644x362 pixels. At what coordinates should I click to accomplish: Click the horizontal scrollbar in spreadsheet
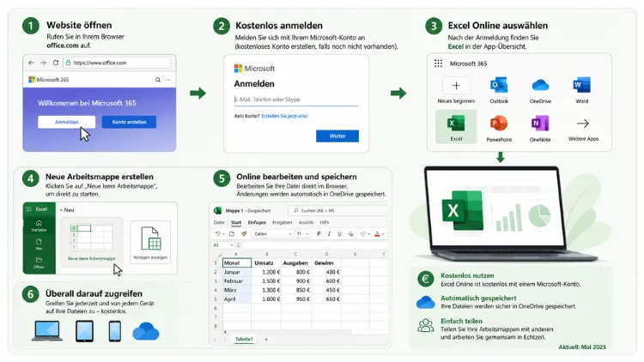coord(288,332)
